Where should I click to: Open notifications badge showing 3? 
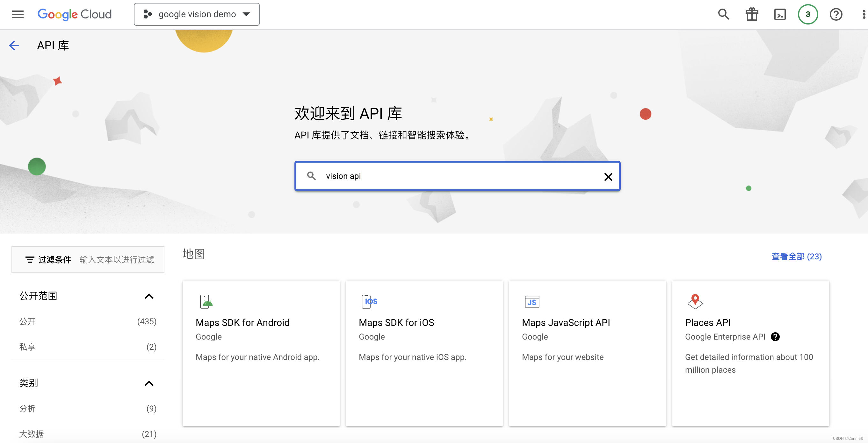(x=808, y=14)
